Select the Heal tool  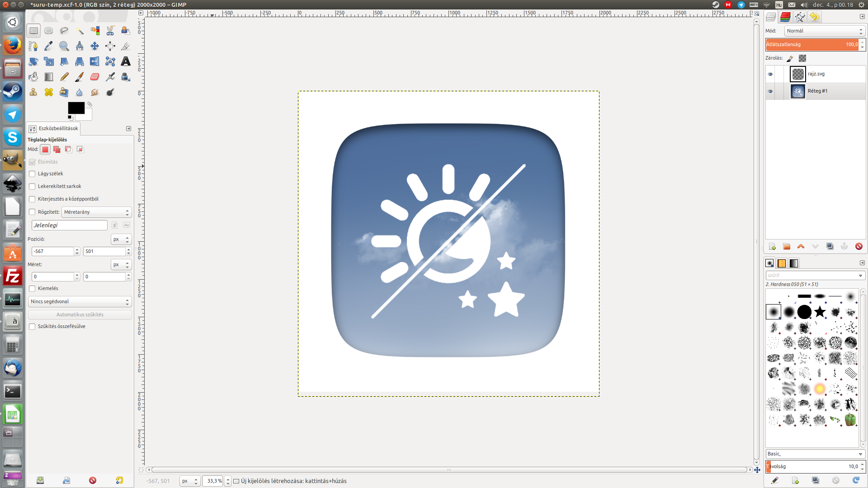(49, 92)
